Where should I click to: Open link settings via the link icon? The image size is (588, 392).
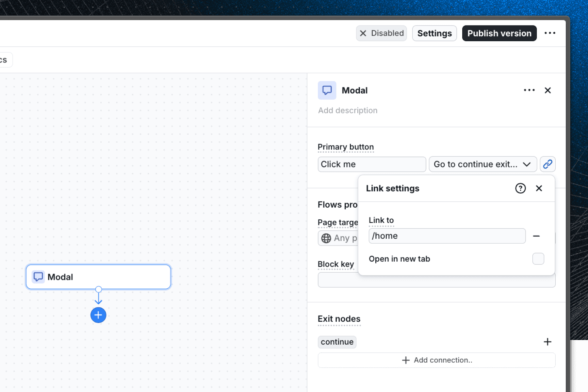click(x=547, y=164)
